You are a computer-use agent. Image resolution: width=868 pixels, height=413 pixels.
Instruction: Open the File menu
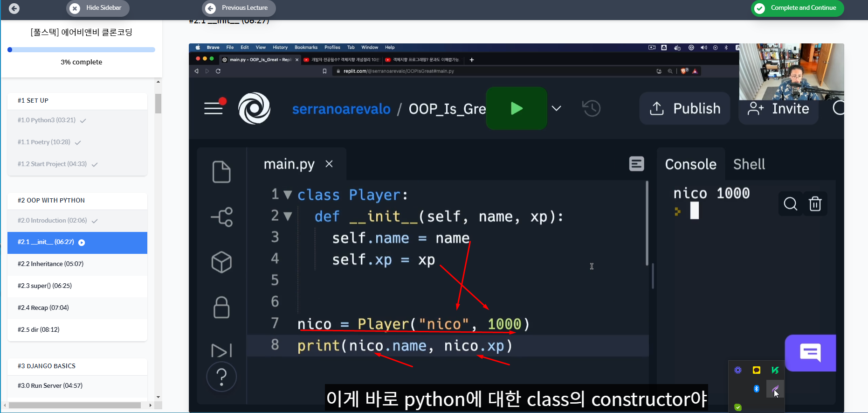230,48
